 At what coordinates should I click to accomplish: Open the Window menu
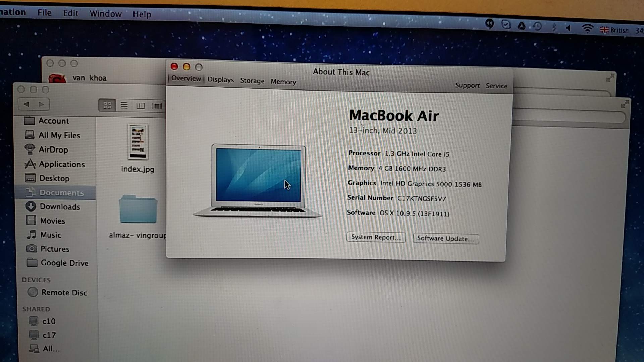[x=105, y=14]
